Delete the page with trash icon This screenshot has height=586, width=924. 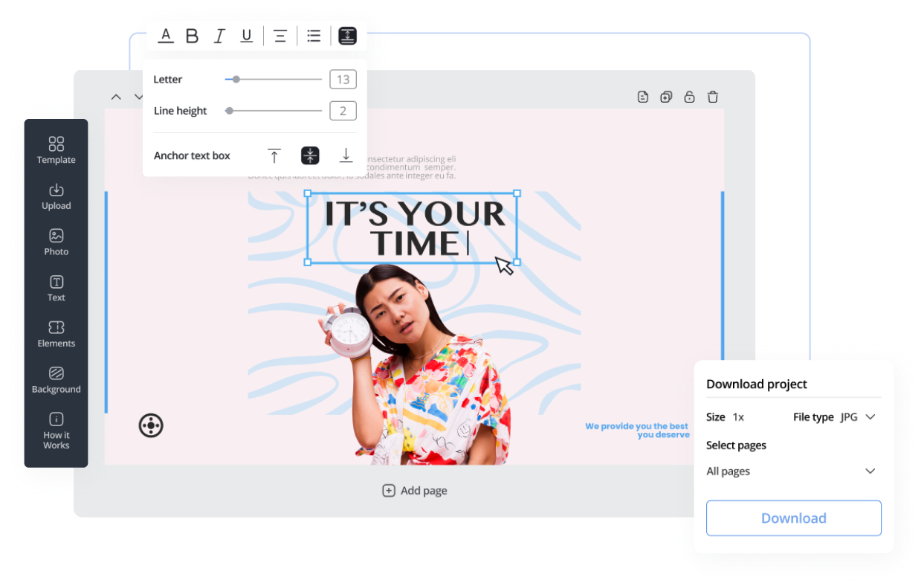(x=713, y=97)
